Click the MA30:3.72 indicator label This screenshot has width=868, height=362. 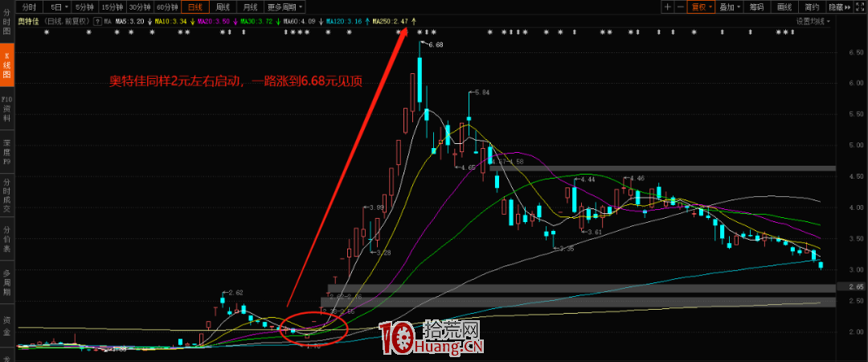point(258,22)
